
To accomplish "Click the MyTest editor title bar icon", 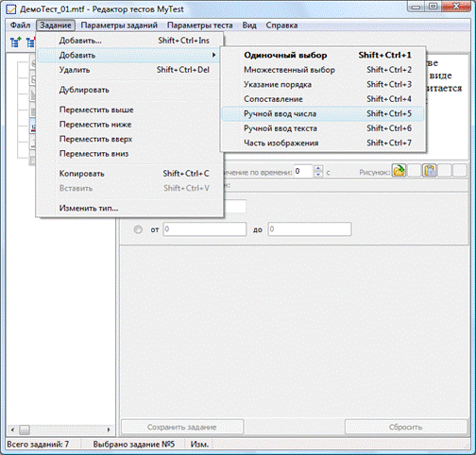I will tap(11, 9).
